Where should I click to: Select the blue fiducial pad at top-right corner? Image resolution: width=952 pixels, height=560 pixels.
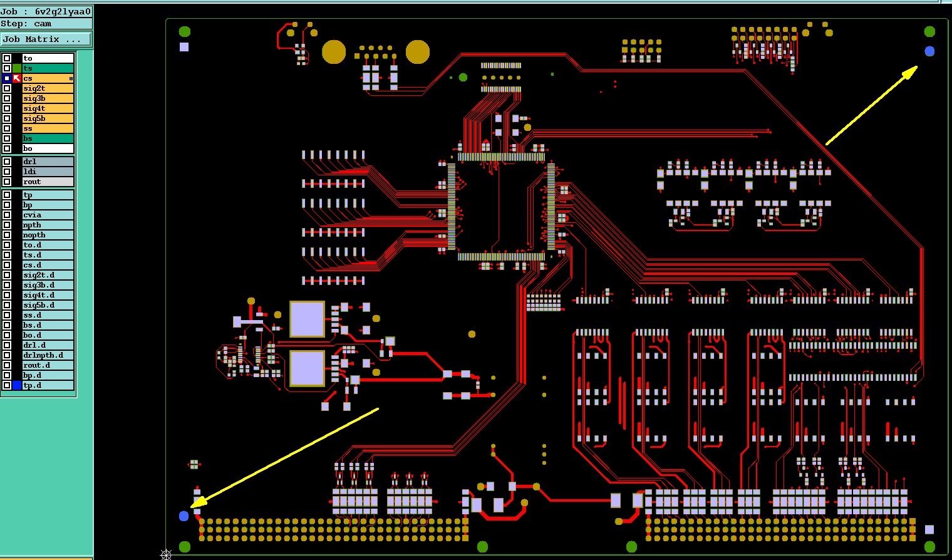pos(929,51)
